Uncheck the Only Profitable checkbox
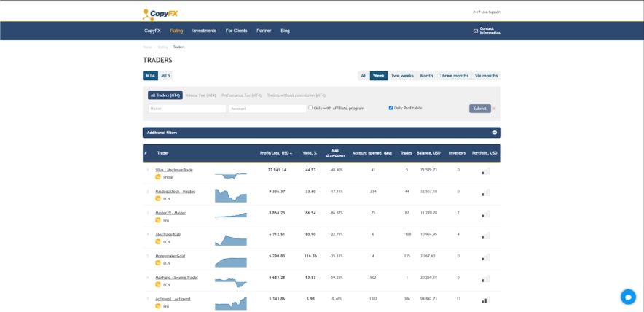The width and height of the screenshot is (644, 312). pos(390,108)
